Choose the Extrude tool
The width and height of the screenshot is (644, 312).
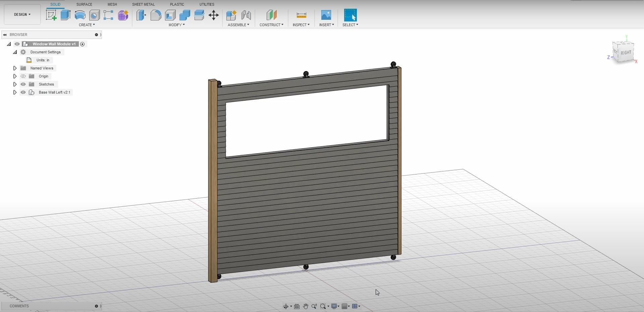66,15
